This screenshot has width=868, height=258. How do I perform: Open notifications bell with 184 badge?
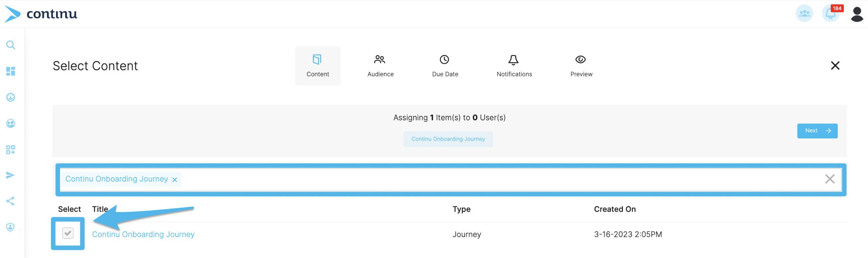point(830,14)
